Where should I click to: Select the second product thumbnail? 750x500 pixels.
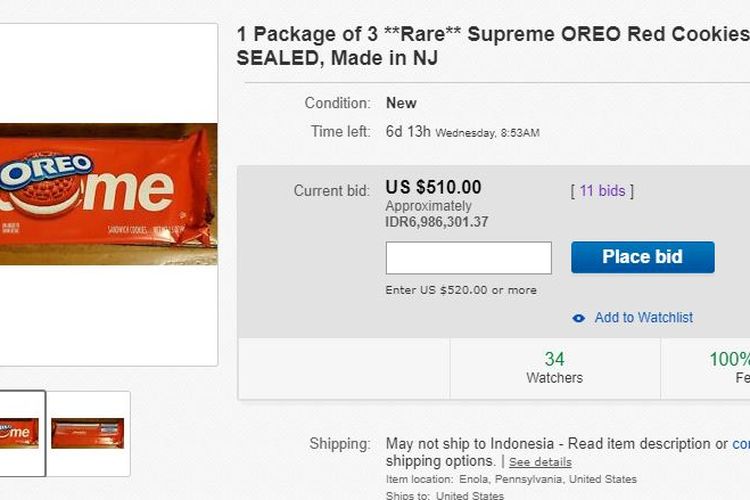pos(88,432)
